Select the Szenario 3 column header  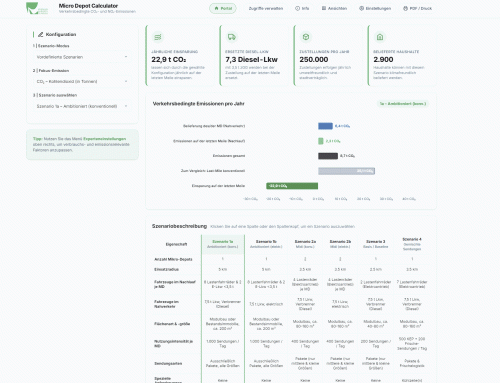(375, 244)
